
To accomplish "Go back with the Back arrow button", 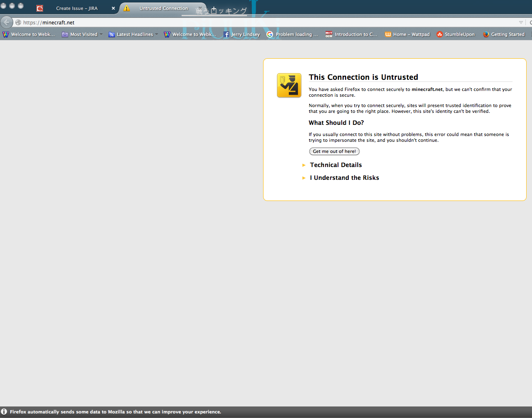I will click(x=6, y=22).
